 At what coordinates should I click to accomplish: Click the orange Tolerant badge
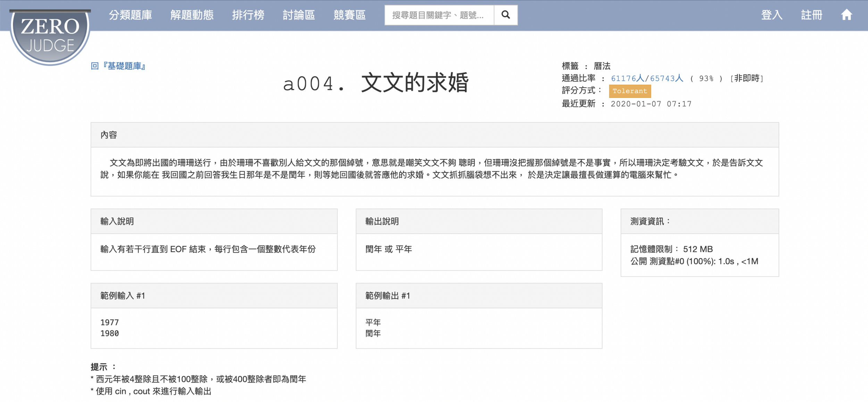point(629,91)
